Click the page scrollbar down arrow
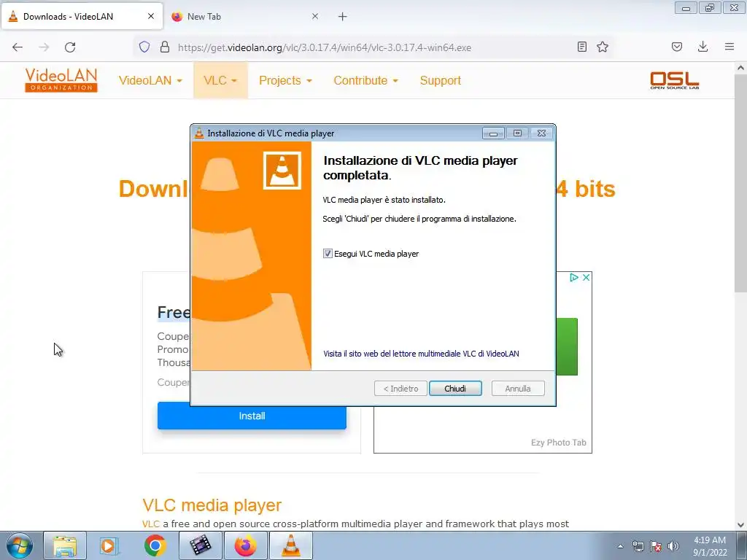Image resolution: width=747 pixels, height=560 pixels. point(740,525)
